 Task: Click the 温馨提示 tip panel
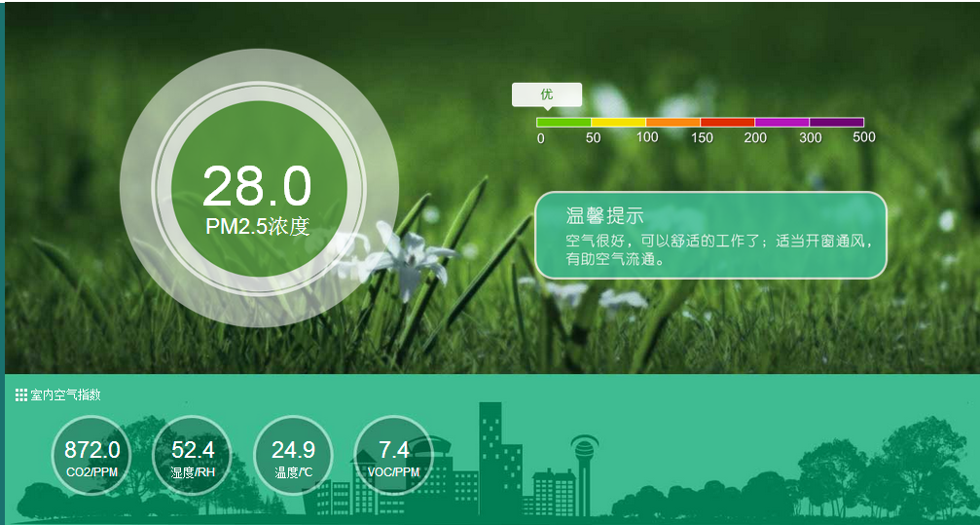coord(710,236)
